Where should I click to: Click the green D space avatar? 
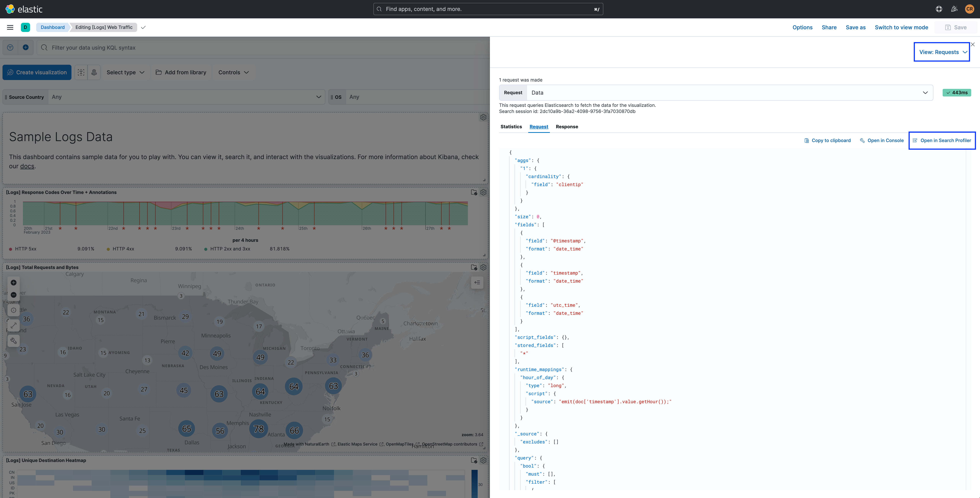click(25, 27)
